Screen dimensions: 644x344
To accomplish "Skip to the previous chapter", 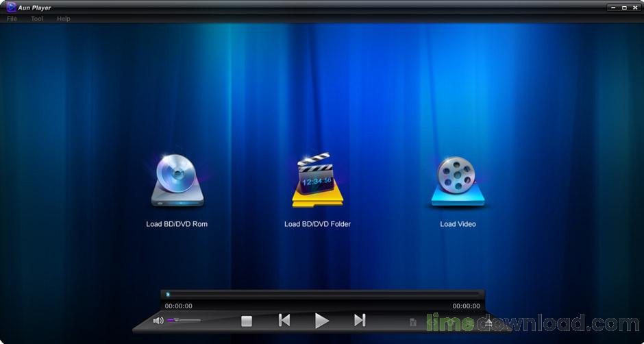I will click(284, 320).
